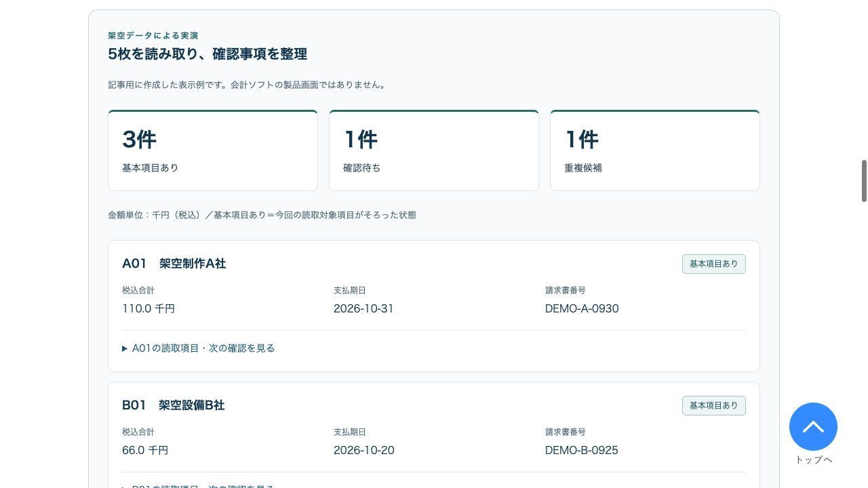Click the '架空データによる実演' caption
The height and width of the screenshot is (488, 868).
click(x=153, y=35)
